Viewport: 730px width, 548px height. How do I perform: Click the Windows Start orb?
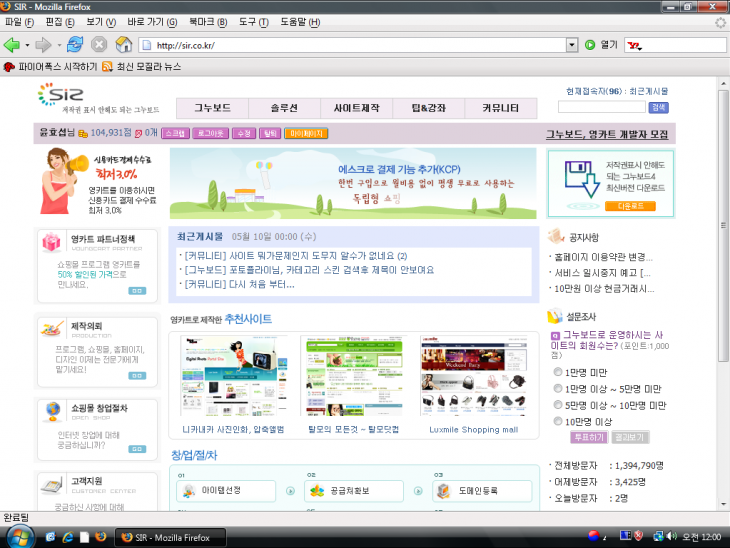point(19,537)
